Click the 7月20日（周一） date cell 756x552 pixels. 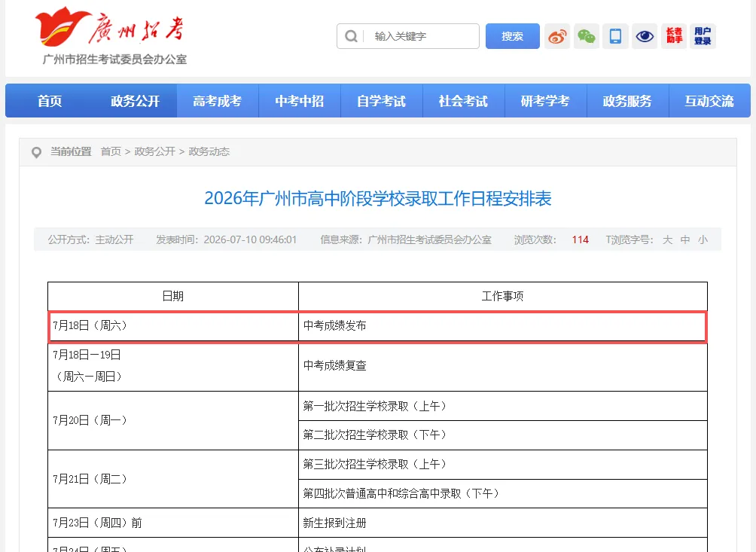click(173, 420)
